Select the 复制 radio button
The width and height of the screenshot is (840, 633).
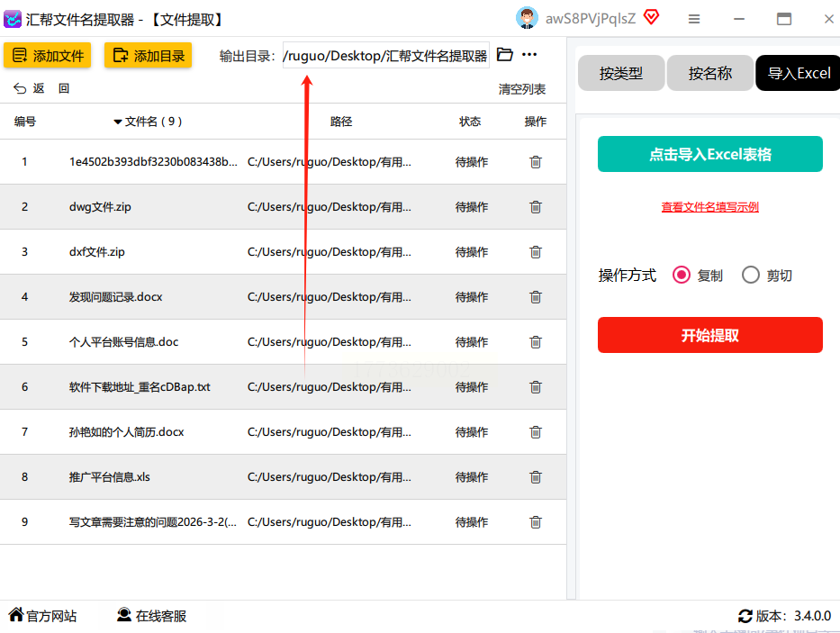pyautogui.click(x=682, y=276)
